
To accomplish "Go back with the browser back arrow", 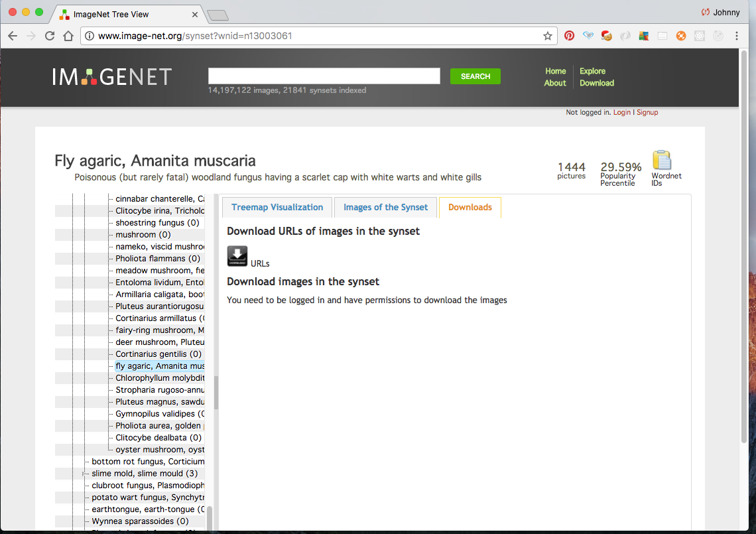I will tap(13, 36).
